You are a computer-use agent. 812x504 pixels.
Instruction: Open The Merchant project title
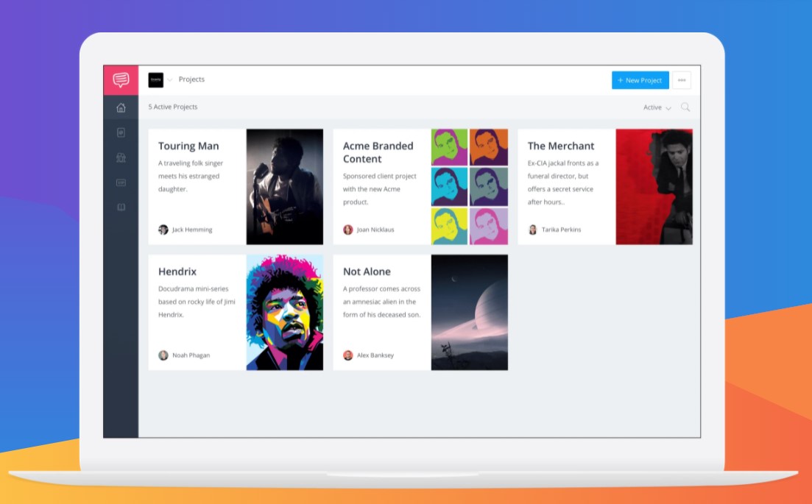pyautogui.click(x=561, y=146)
